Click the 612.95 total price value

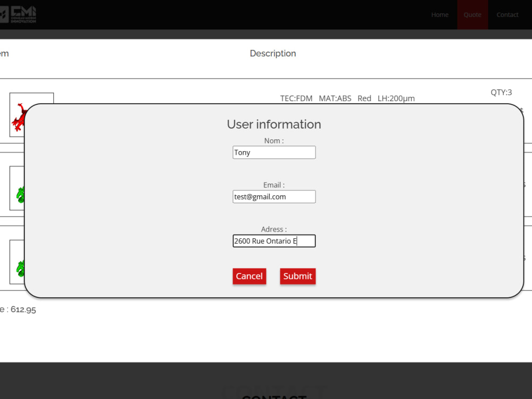point(23,310)
